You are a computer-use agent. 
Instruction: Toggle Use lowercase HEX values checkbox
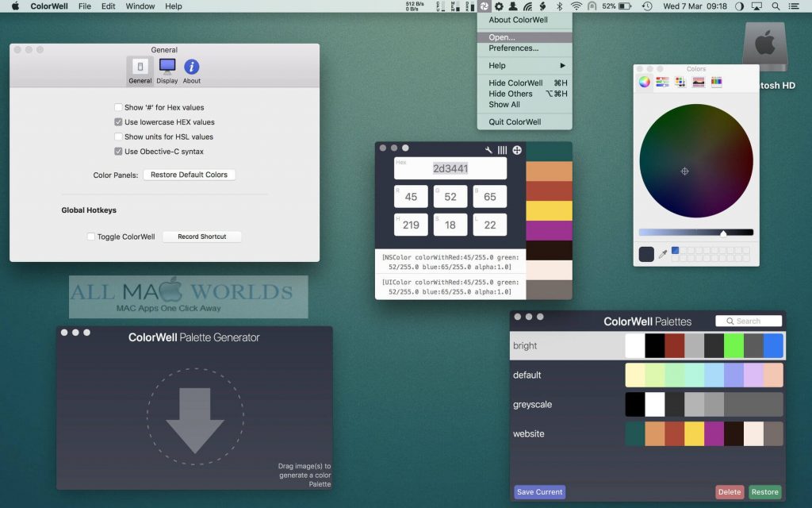(118, 121)
